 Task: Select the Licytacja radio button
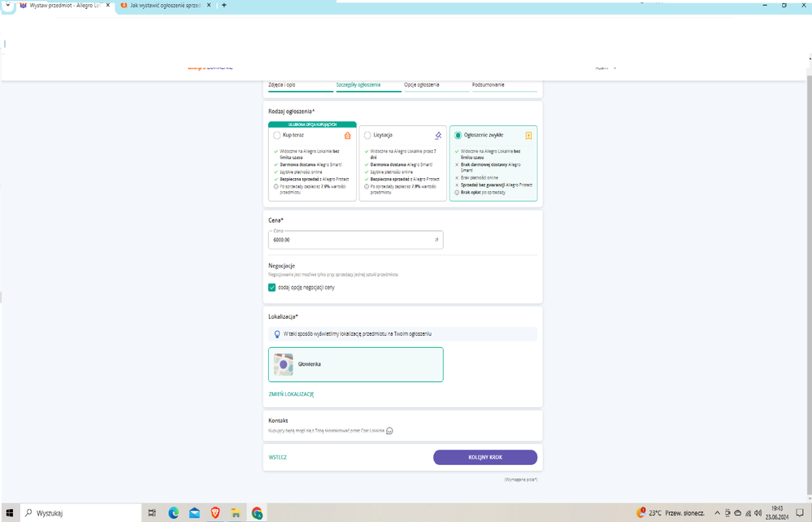tap(367, 136)
